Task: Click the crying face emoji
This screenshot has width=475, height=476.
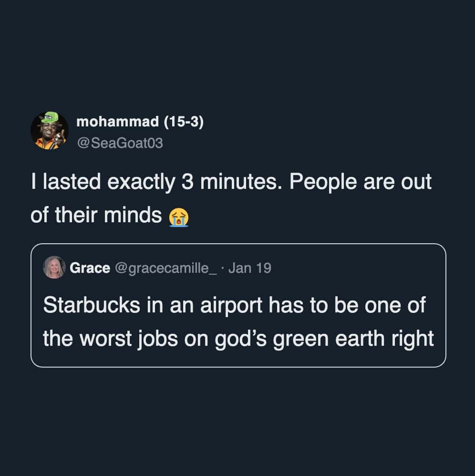Action: click(179, 217)
